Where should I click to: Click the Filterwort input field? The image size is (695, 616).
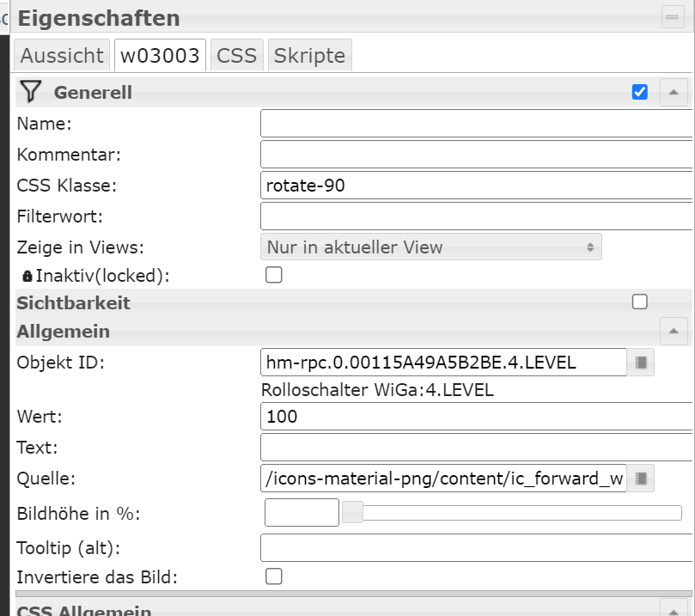click(x=477, y=217)
